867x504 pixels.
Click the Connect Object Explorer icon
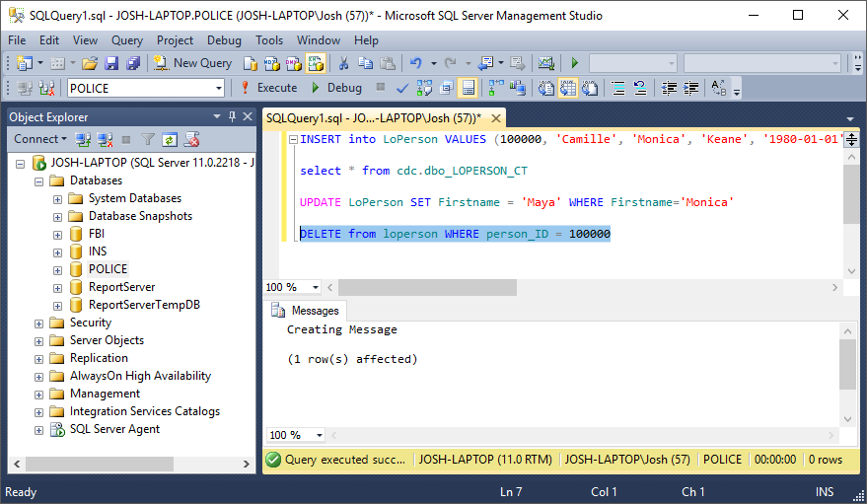pos(84,139)
